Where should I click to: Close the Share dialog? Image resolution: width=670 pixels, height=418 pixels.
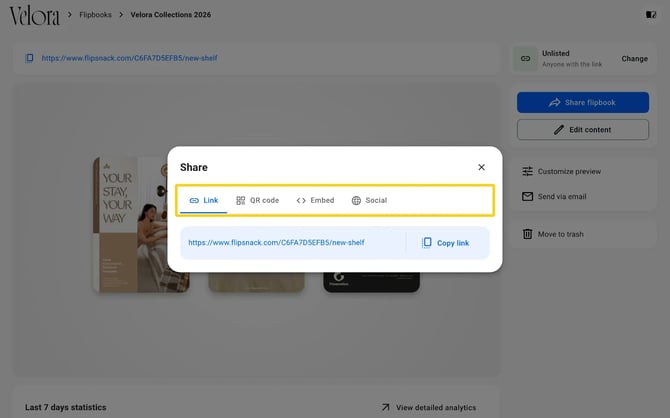pos(481,167)
